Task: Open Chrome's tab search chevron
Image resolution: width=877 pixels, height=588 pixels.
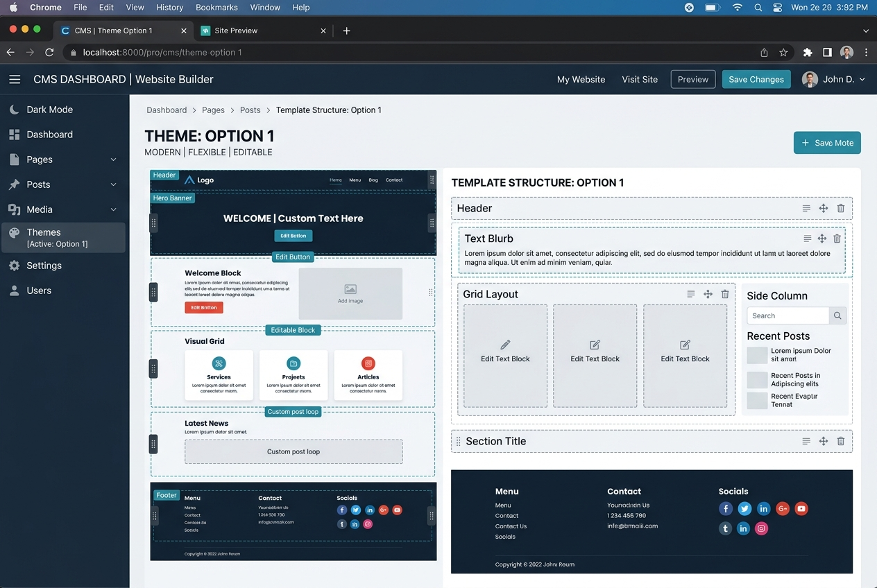Action: tap(865, 31)
